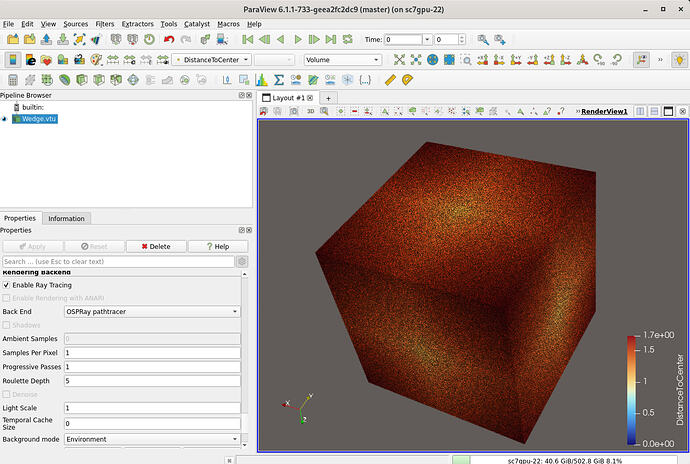Set view direction to +X icon
This screenshot has height=464, width=690.
pos(483,59)
